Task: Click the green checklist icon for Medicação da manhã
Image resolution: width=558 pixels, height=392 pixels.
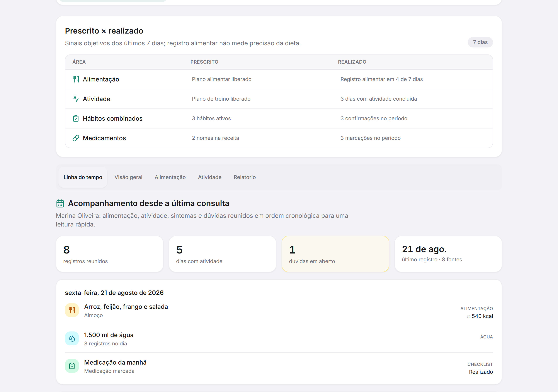Action: coord(72,366)
